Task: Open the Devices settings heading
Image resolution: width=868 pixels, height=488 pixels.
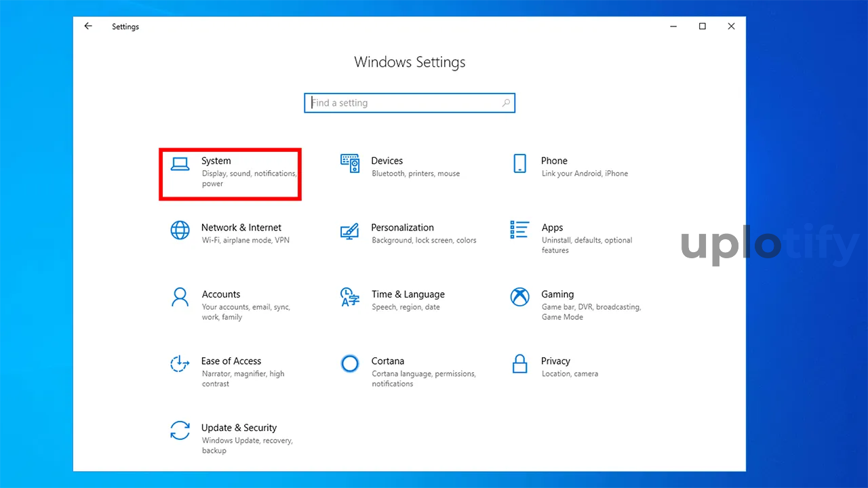Action: click(387, 161)
